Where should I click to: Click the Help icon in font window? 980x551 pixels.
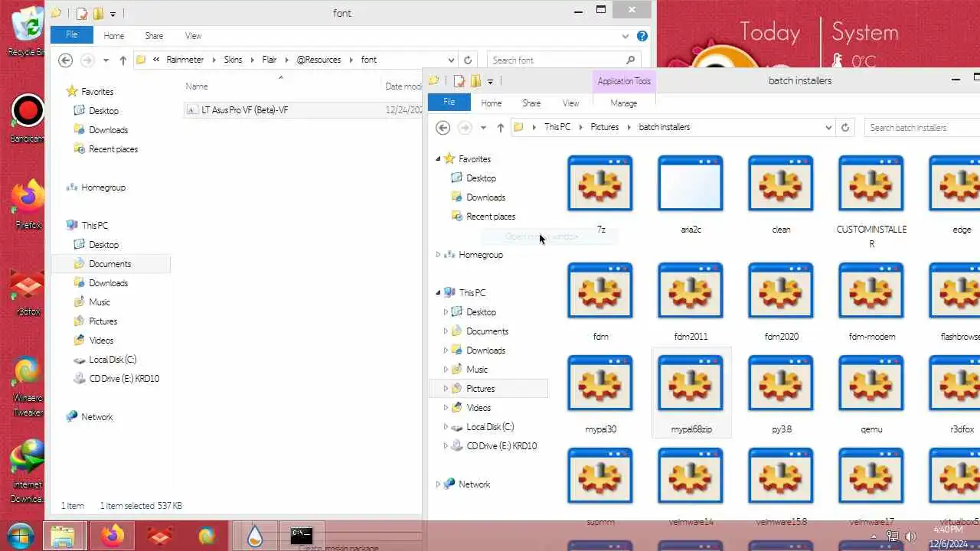[642, 36]
